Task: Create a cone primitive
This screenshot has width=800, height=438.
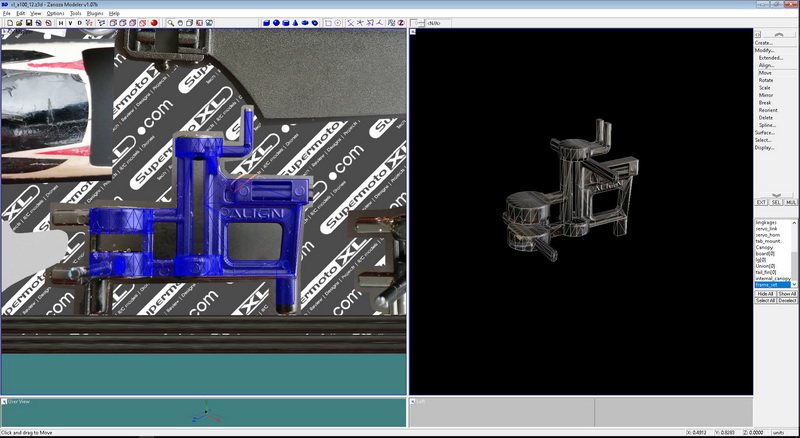Action: tap(295, 23)
